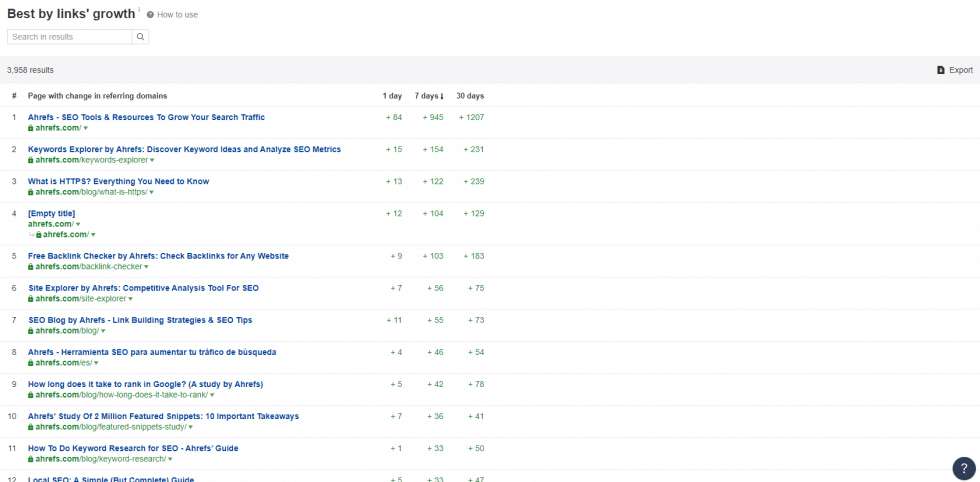Viewport: 980px width, 482px height.
Task: Open Ahrefs SEO Tools & Resources page link
Action: tap(146, 117)
